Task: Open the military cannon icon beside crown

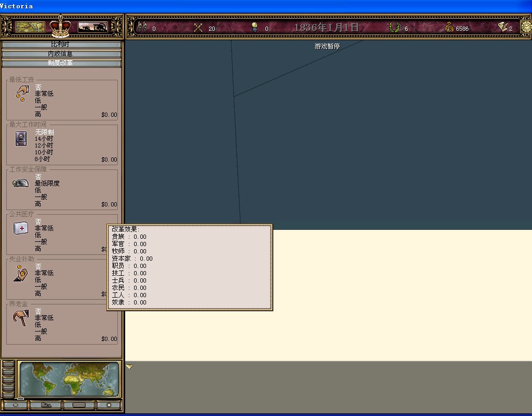Action: pos(93,27)
